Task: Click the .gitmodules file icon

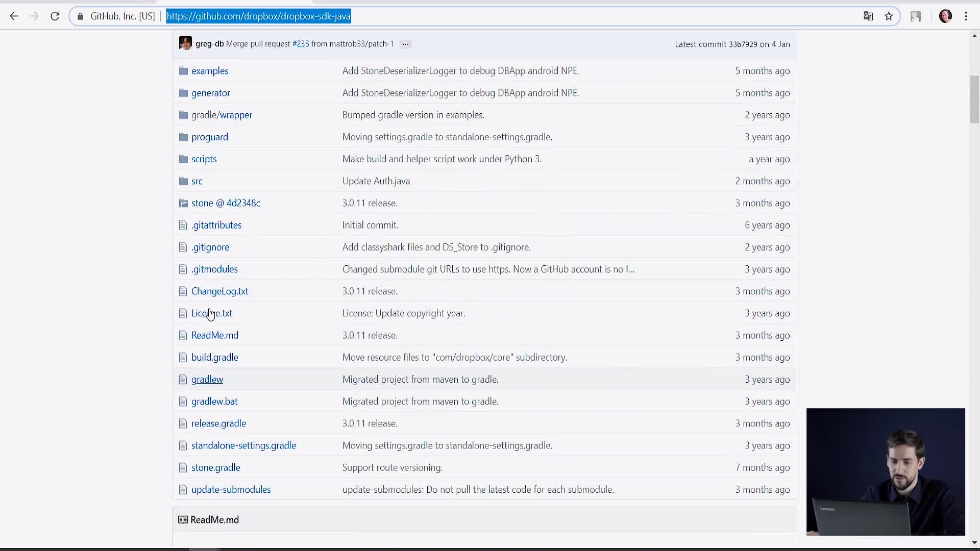Action: (183, 269)
